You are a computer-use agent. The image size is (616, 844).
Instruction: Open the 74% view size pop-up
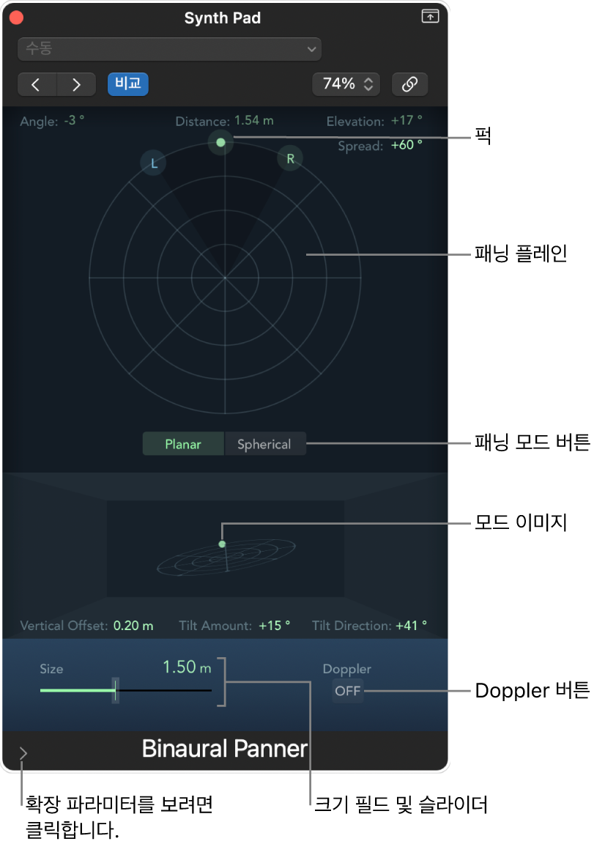(x=346, y=84)
